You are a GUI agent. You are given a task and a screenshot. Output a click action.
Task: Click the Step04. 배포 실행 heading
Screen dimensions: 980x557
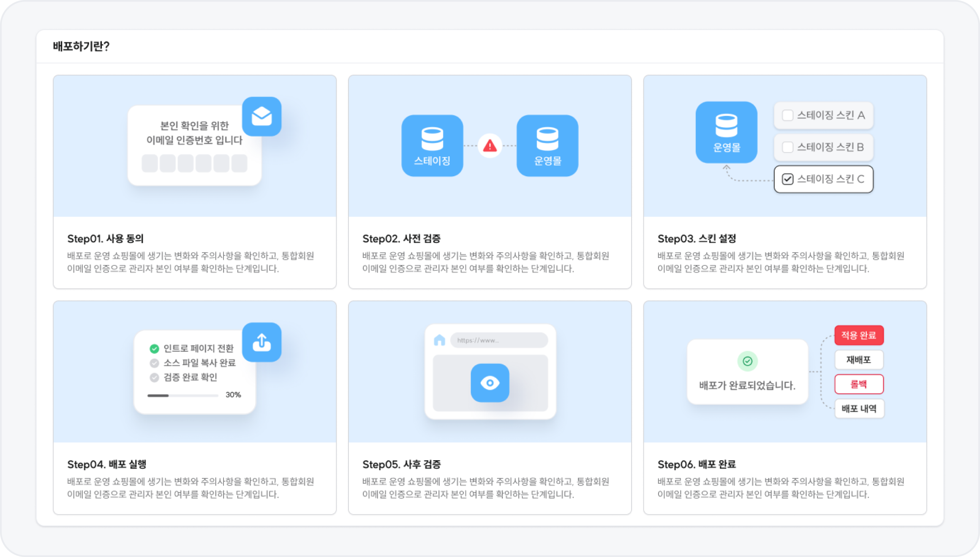click(107, 464)
